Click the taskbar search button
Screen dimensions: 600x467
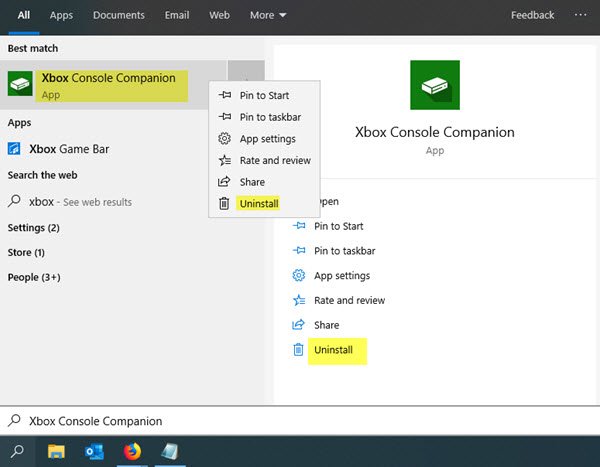[18, 451]
